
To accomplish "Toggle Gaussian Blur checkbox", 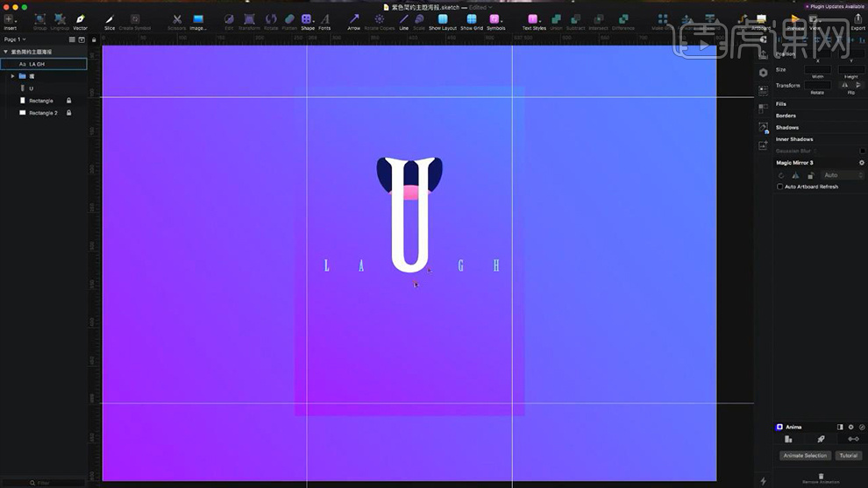I will (862, 151).
